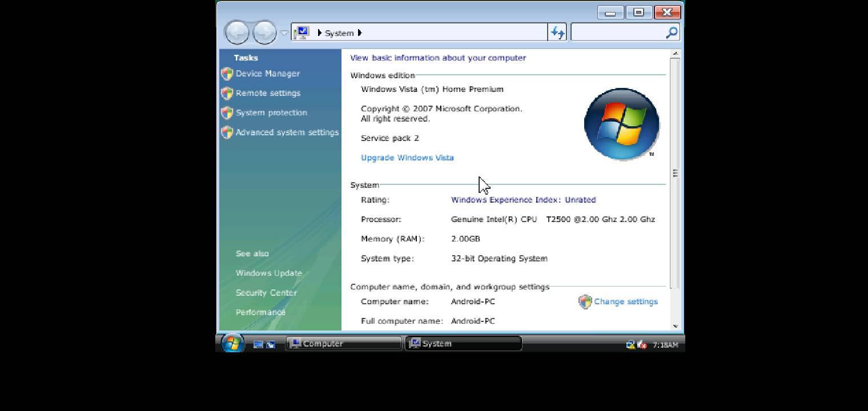
Task: Click the magnifier search icon
Action: (x=672, y=33)
